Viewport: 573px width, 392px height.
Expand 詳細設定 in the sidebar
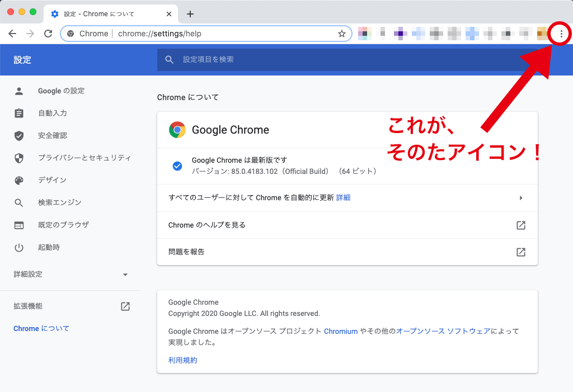[71, 275]
